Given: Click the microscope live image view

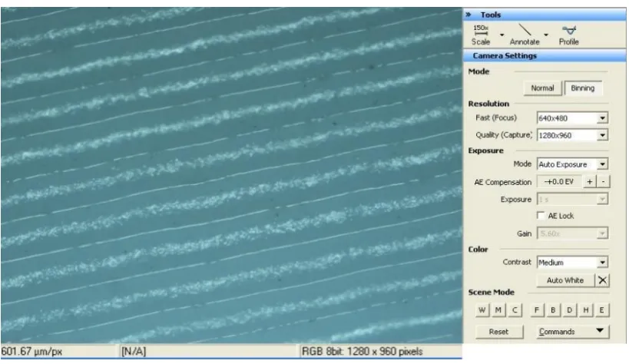Looking at the screenshot, I should pos(232,175).
